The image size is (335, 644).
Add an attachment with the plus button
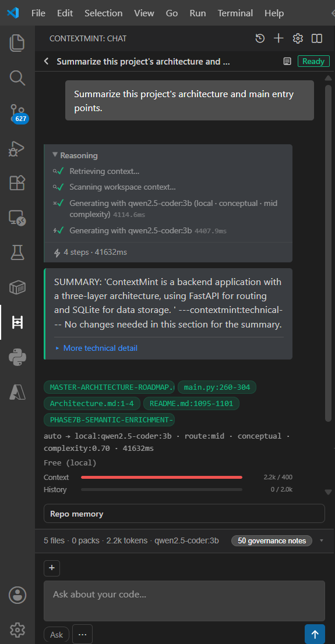coord(52,568)
